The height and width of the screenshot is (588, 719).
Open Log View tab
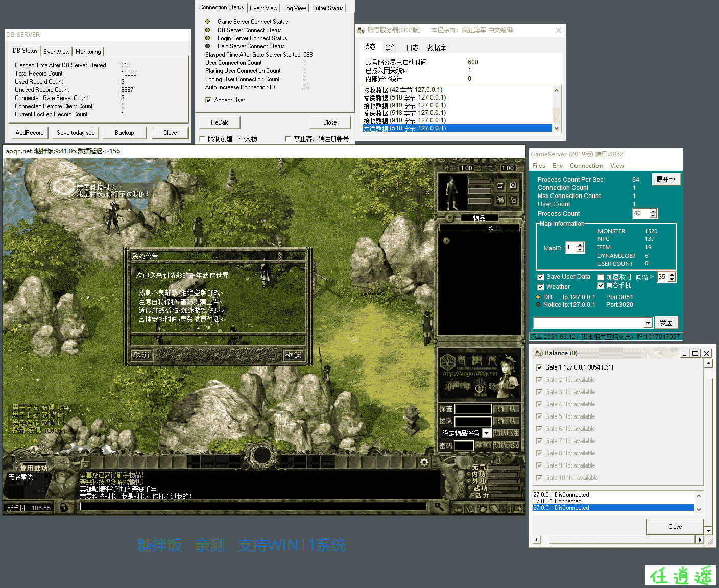point(295,8)
